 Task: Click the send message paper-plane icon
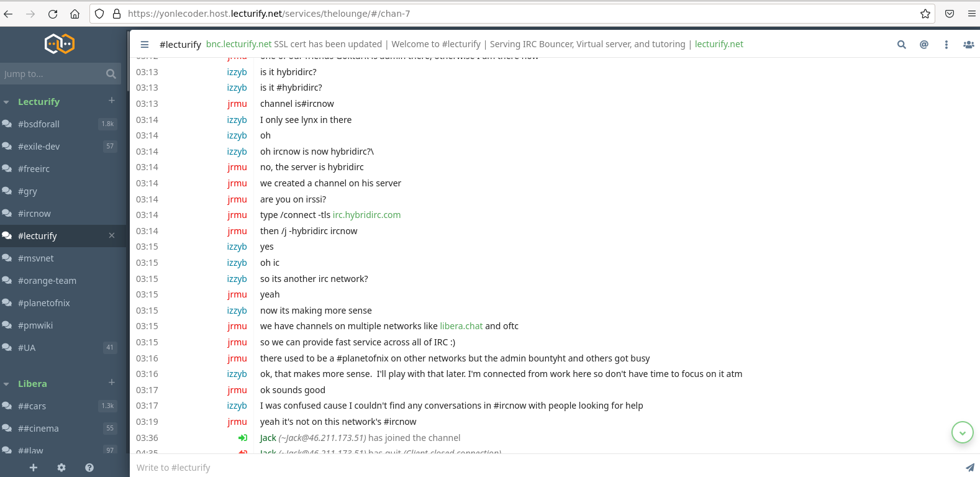pyautogui.click(x=969, y=468)
